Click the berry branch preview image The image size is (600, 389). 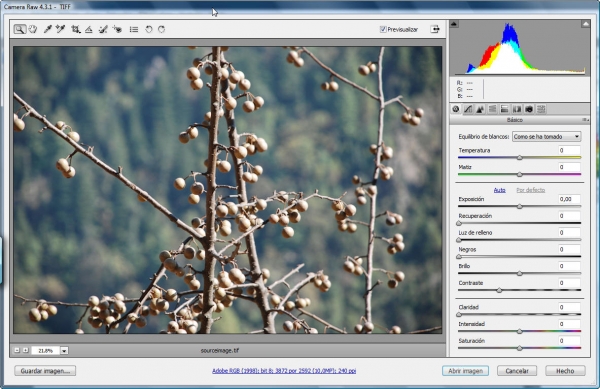tap(228, 190)
